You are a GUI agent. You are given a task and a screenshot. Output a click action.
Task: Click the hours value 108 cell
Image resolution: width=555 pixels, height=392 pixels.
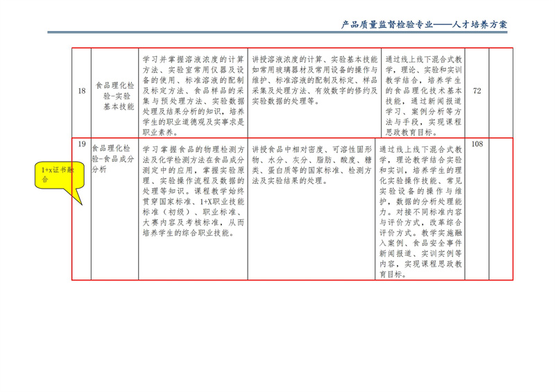(x=477, y=144)
